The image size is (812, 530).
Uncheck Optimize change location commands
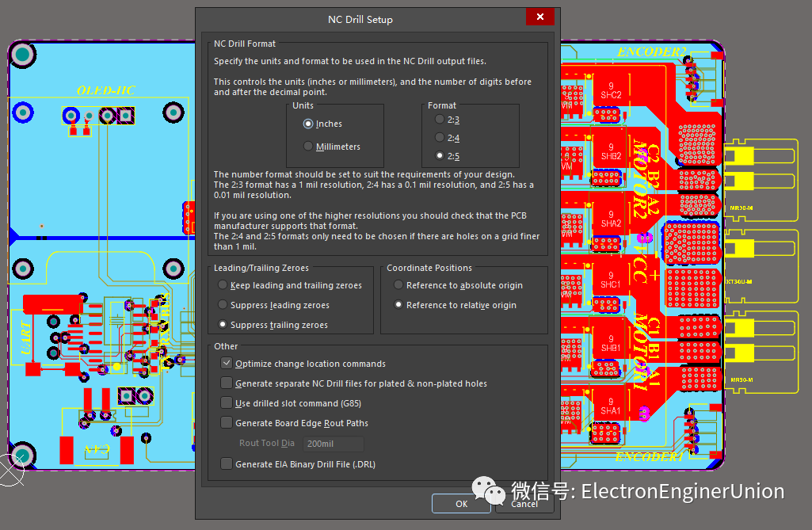pos(227,364)
